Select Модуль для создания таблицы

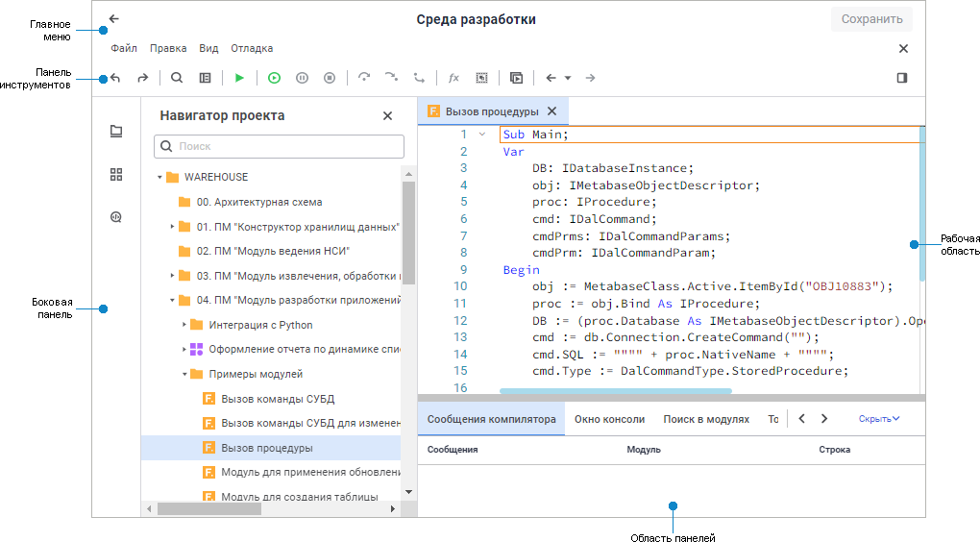click(x=300, y=497)
